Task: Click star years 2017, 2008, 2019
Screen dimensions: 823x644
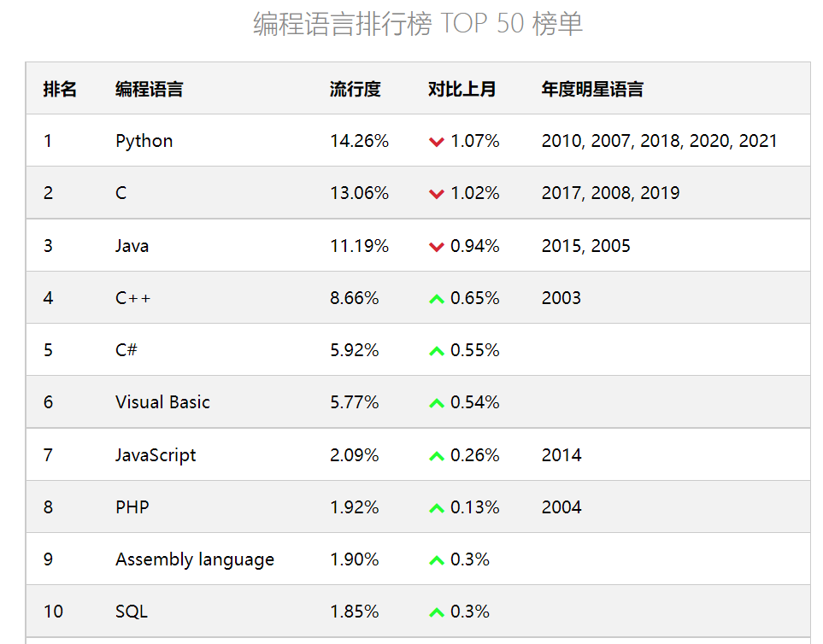Action: point(610,193)
